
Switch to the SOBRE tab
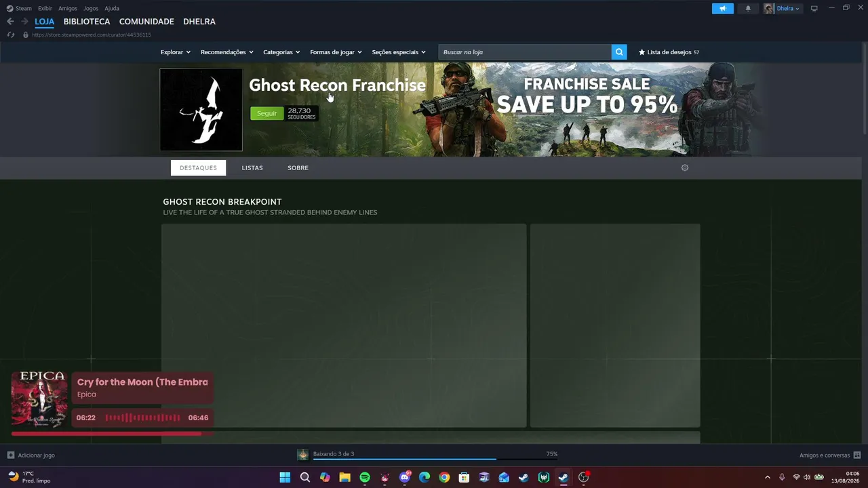[298, 168]
